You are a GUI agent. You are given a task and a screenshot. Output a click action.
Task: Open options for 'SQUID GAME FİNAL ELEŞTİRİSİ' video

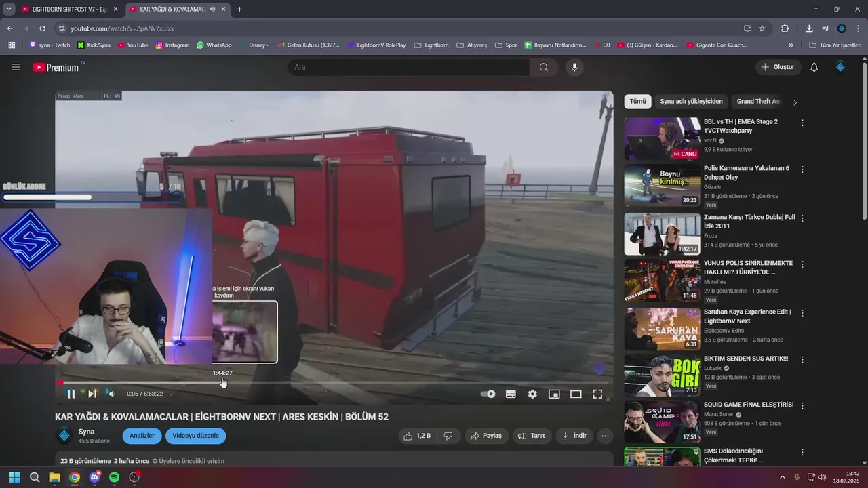click(x=802, y=405)
